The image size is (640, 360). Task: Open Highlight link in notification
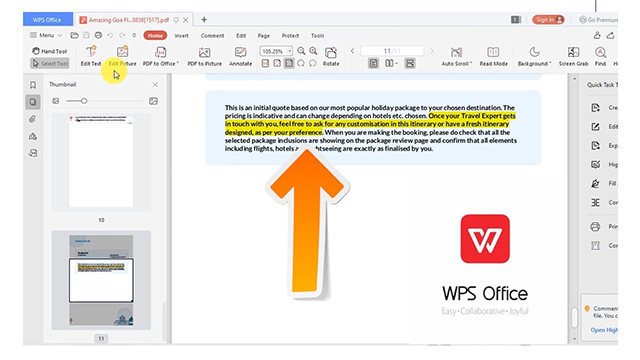click(604, 330)
